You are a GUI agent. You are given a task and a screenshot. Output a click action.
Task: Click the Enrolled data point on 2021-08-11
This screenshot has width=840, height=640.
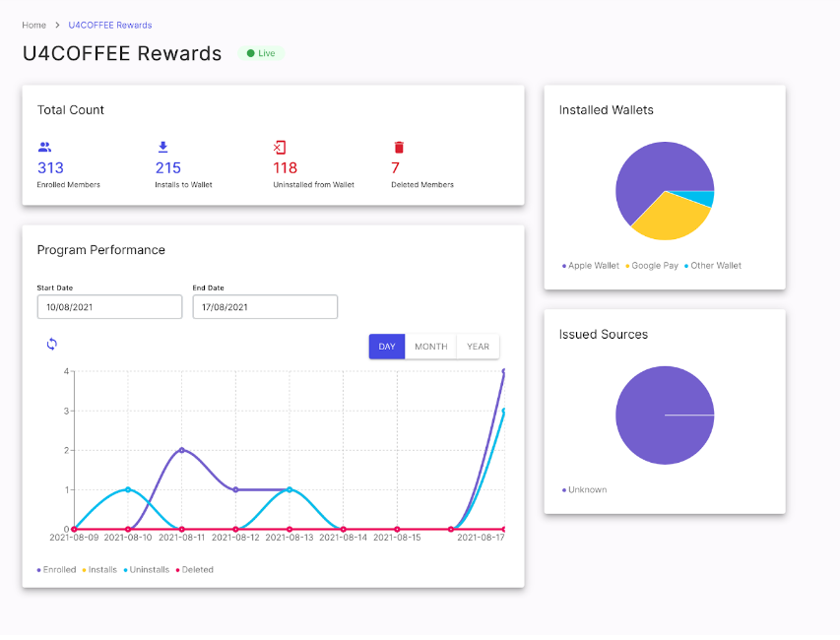coord(182,450)
